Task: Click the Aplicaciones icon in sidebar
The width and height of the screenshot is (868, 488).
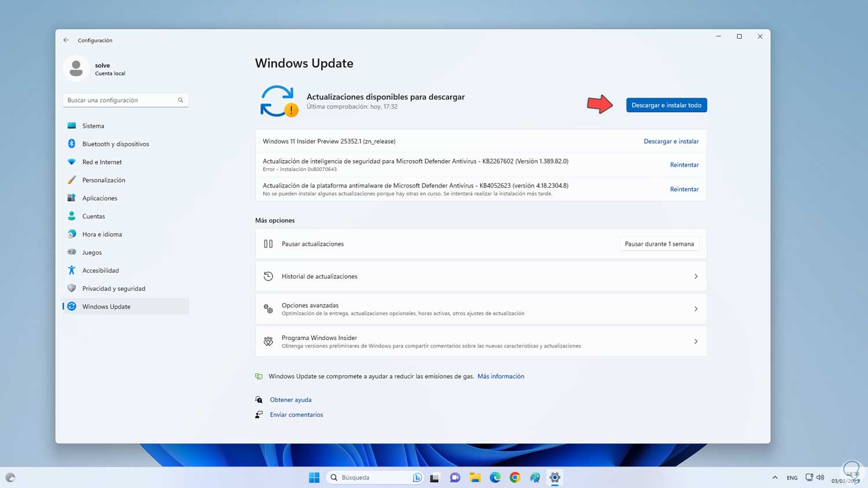Action: click(x=72, y=198)
